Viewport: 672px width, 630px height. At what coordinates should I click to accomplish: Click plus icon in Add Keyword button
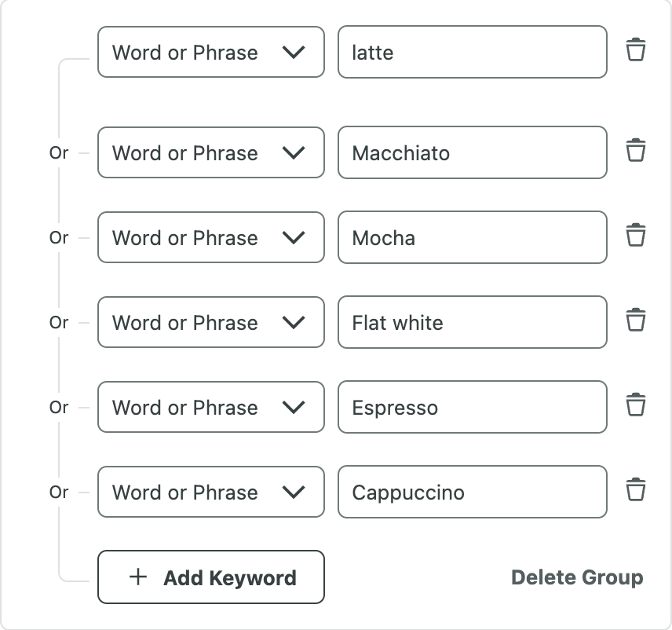click(138, 577)
